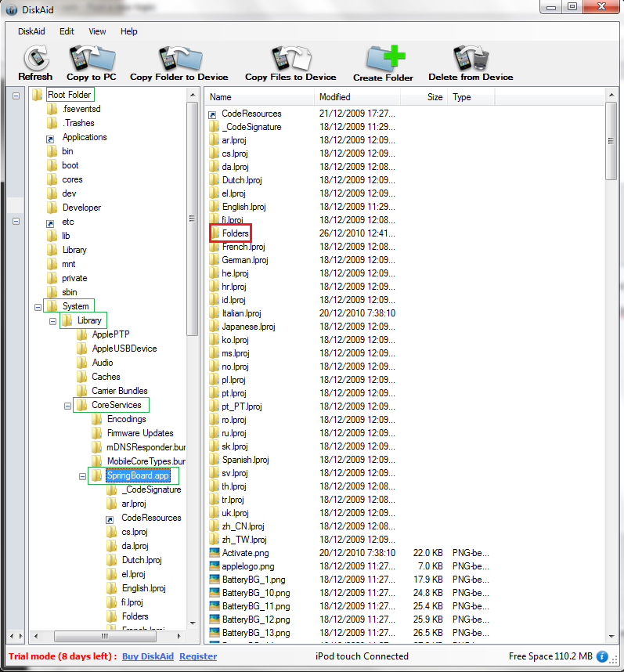Screen dimensions: 624x672
Task: Select applelogo.png file icon
Action: [215, 565]
